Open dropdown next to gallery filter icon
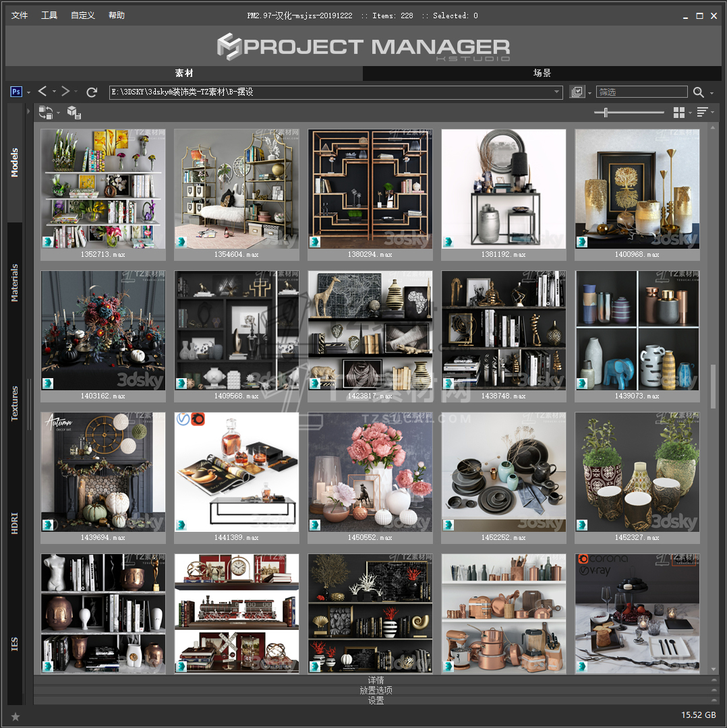Viewport: 727px width, 728px height. coord(590,93)
